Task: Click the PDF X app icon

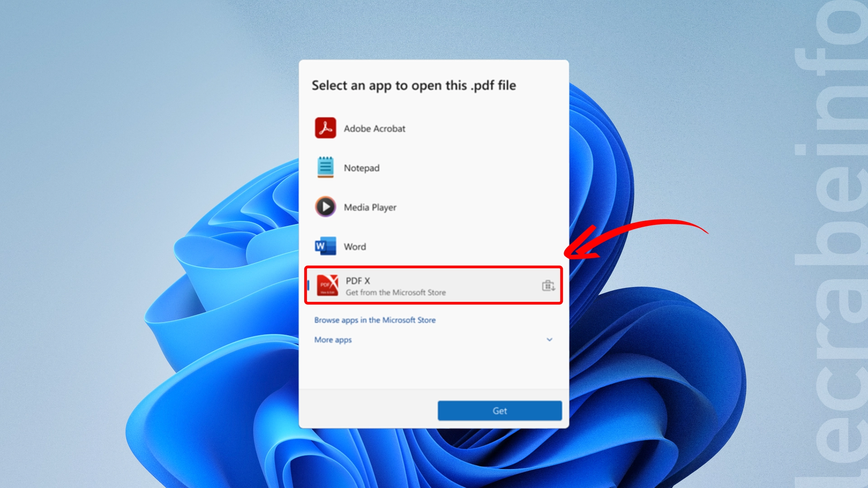Action: pyautogui.click(x=327, y=285)
